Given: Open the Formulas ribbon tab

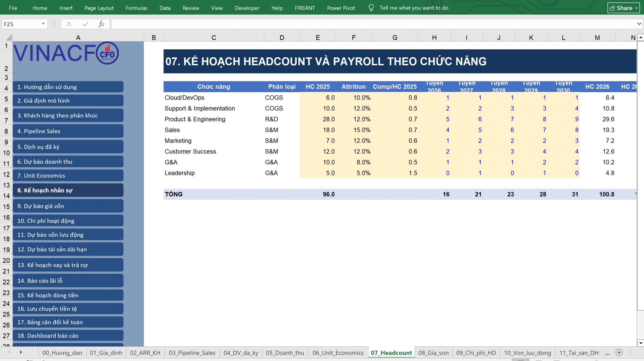Looking at the screenshot, I should 137,8.
